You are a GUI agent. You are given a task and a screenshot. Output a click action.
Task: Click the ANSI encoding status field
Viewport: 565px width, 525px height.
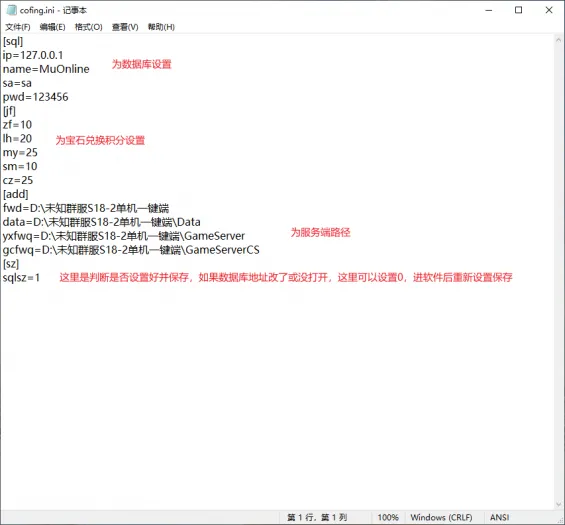pyautogui.click(x=499, y=517)
